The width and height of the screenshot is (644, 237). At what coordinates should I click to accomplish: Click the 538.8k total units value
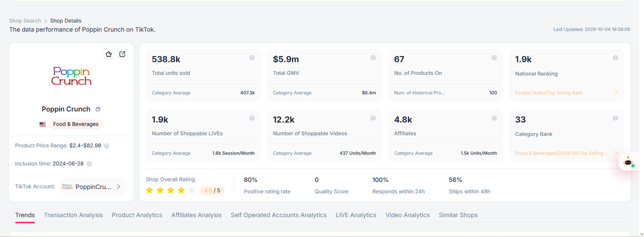[x=166, y=60]
